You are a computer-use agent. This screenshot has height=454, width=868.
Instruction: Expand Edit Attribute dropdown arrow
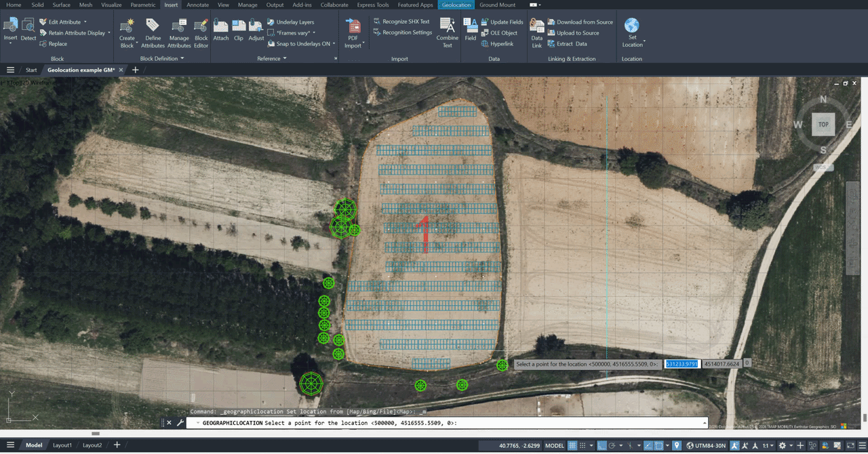[85, 22]
